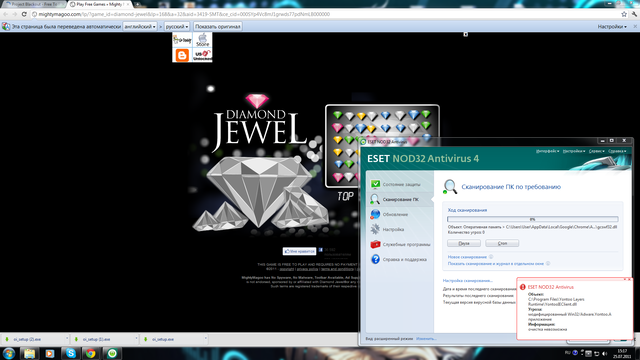Select Play Free Games Mighty tab
This screenshot has height=360, width=640.
(100, 4)
